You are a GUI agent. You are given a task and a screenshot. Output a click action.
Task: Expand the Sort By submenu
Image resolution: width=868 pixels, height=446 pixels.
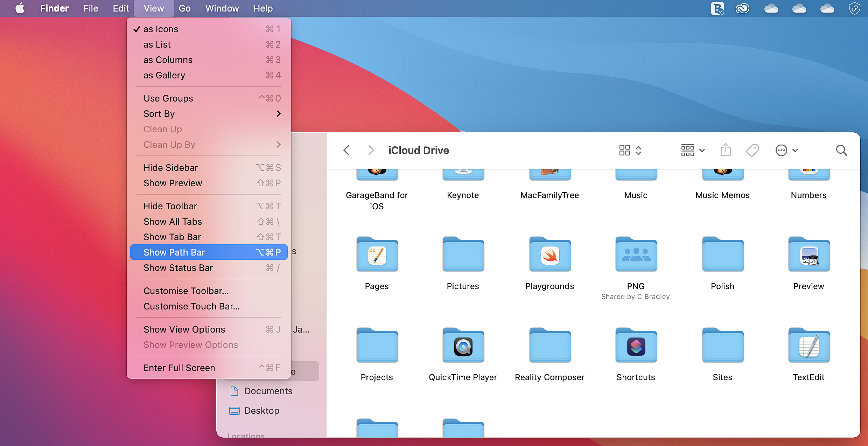tap(209, 114)
